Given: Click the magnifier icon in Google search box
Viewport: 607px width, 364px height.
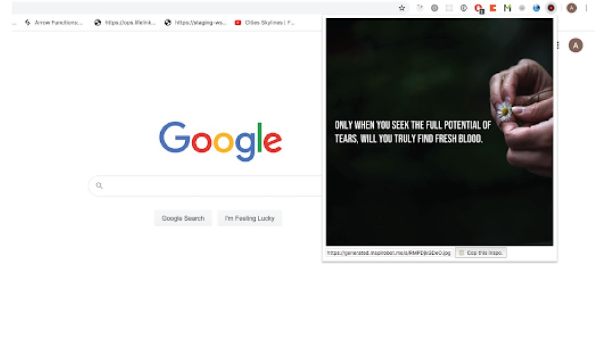Looking at the screenshot, I should [99, 185].
